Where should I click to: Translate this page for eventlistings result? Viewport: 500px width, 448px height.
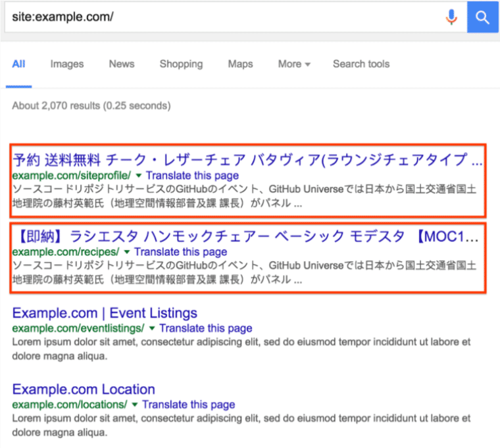[x=206, y=328]
